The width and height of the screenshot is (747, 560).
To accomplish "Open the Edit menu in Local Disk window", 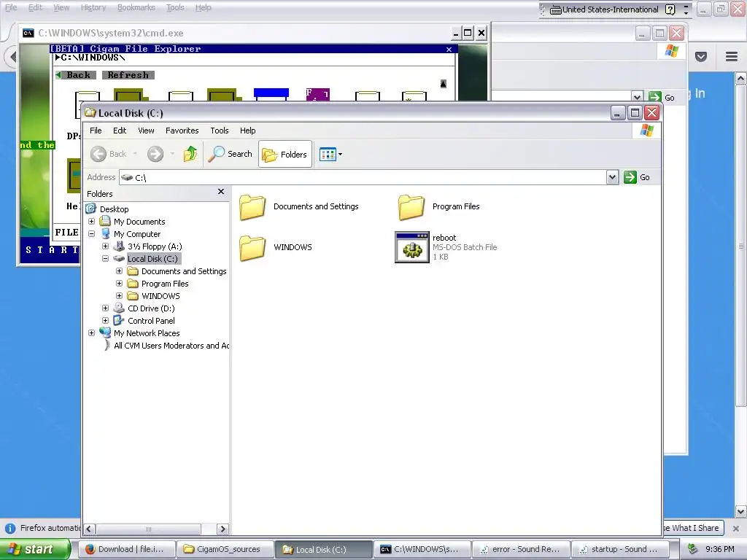I will tap(120, 131).
